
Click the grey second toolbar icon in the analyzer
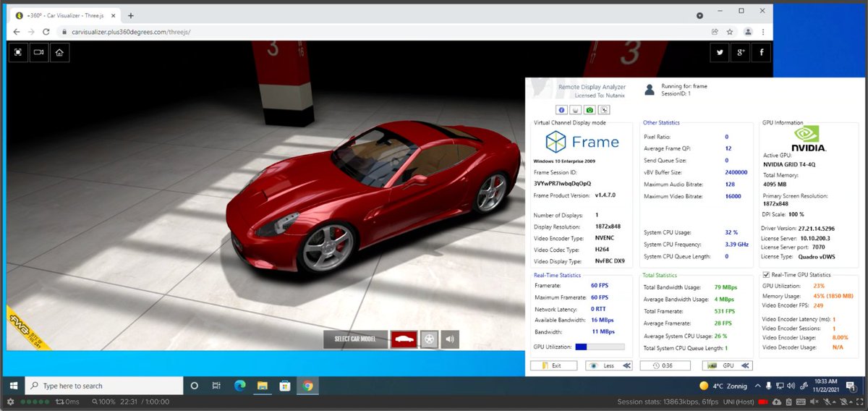click(576, 109)
